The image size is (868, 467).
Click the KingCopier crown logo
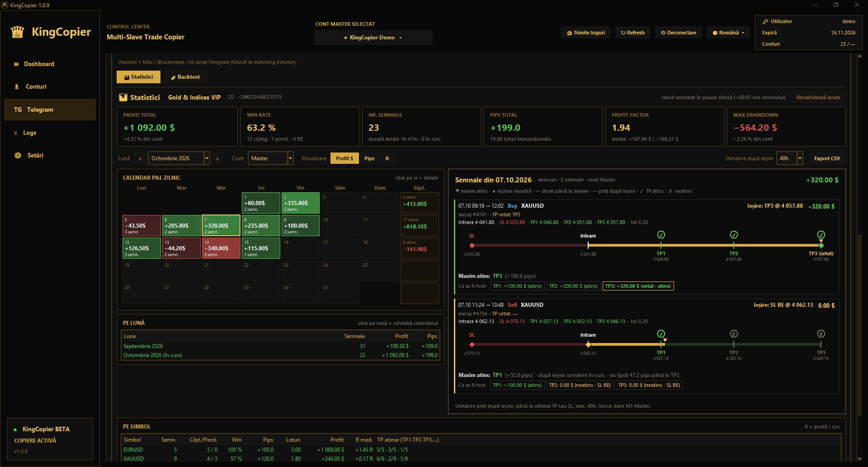tap(18, 32)
